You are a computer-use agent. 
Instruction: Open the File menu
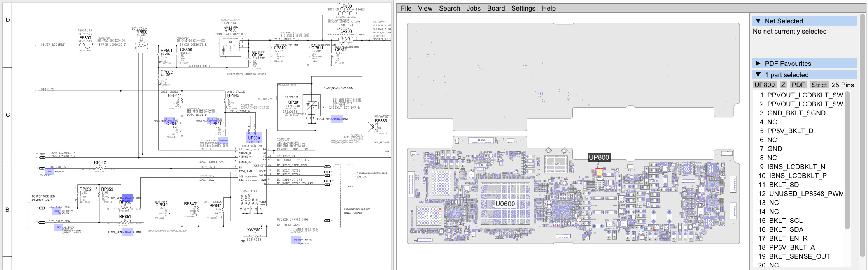click(406, 8)
